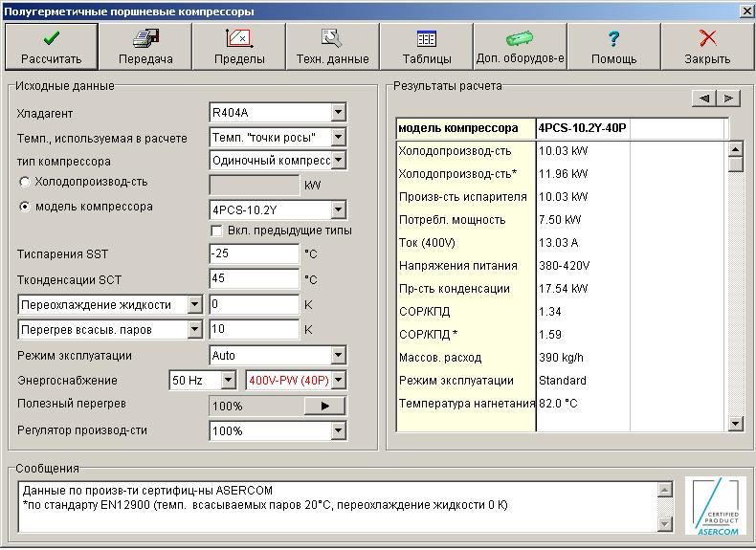Click 380-420V result value
This screenshot has height=550, width=756.
[x=564, y=266]
